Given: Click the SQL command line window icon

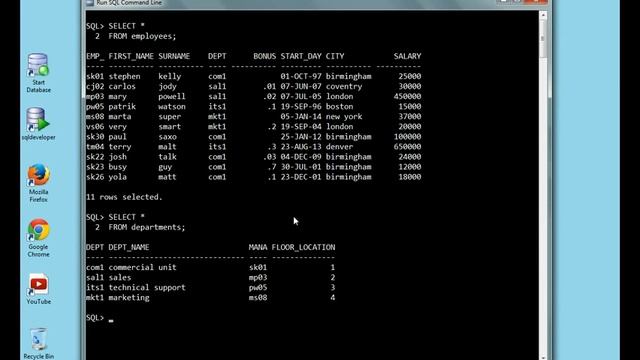Looking at the screenshot, I should [90, 2].
